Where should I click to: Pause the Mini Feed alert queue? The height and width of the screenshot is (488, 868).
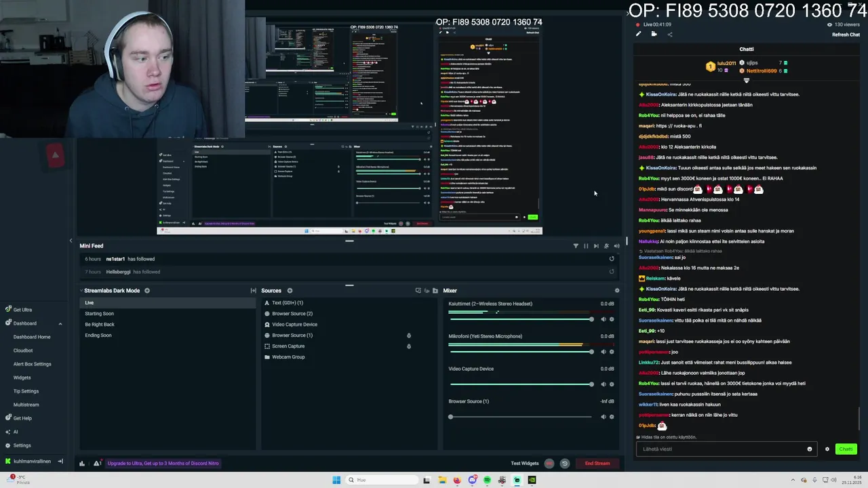click(x=586, y=246)
